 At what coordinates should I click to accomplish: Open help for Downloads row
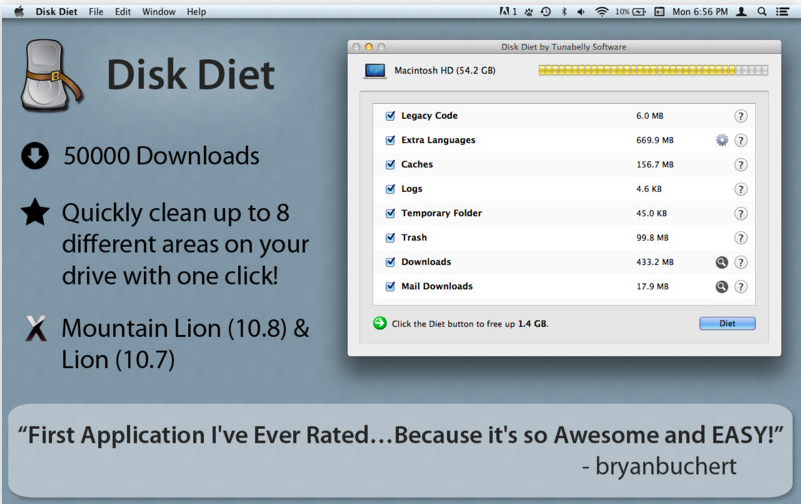(x=741, y=262)
